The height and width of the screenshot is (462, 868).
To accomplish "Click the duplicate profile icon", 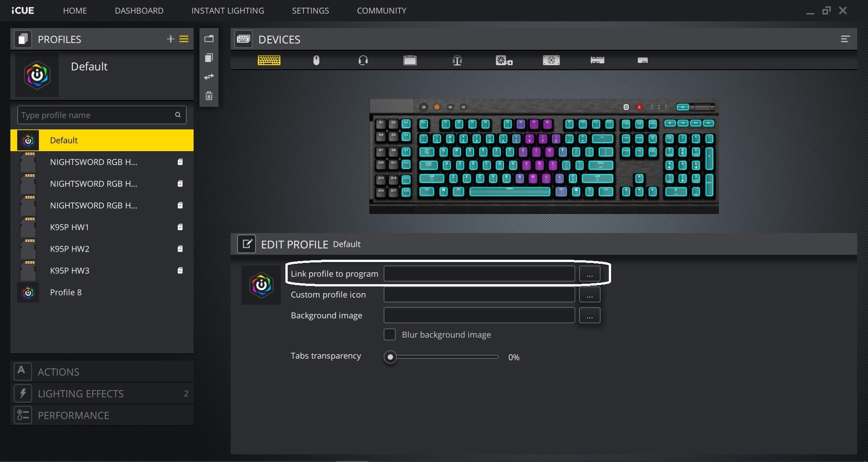I will tap(209, 57).
